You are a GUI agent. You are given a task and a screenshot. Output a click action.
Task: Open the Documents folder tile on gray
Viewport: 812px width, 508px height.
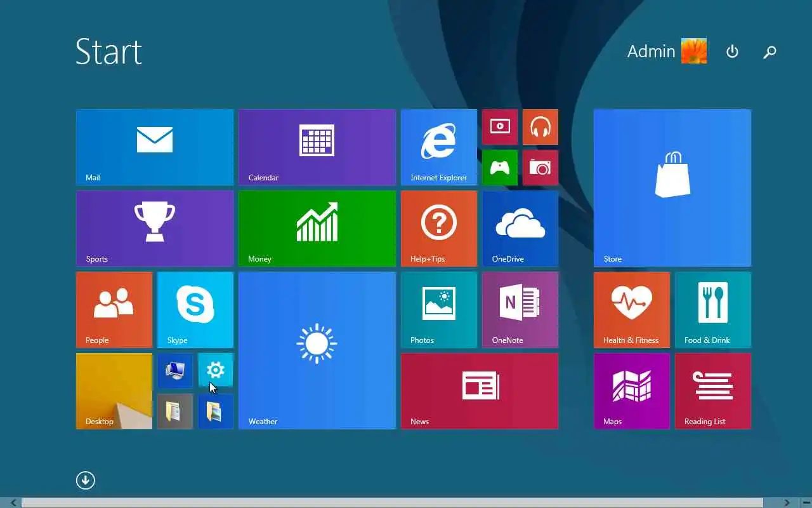coord(175,411)
